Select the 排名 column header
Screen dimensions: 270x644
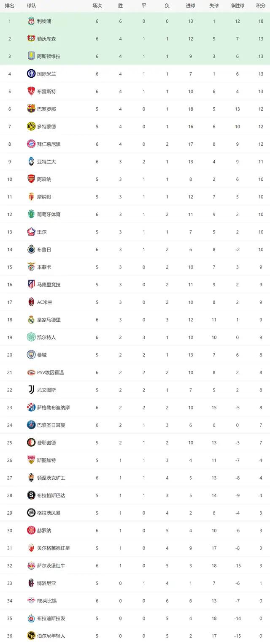(9, 6)
